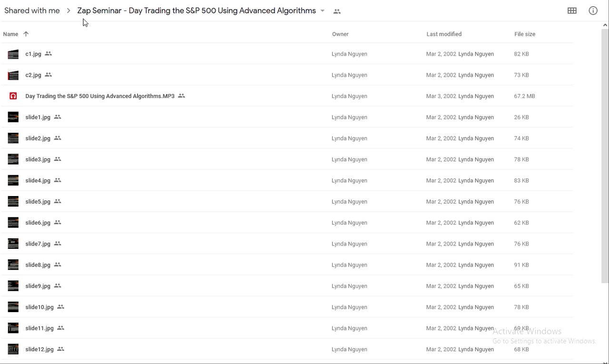The height and width of the screenshot is (364, 609).
Task: Open the view details info icon
Action: coord(593,10)
